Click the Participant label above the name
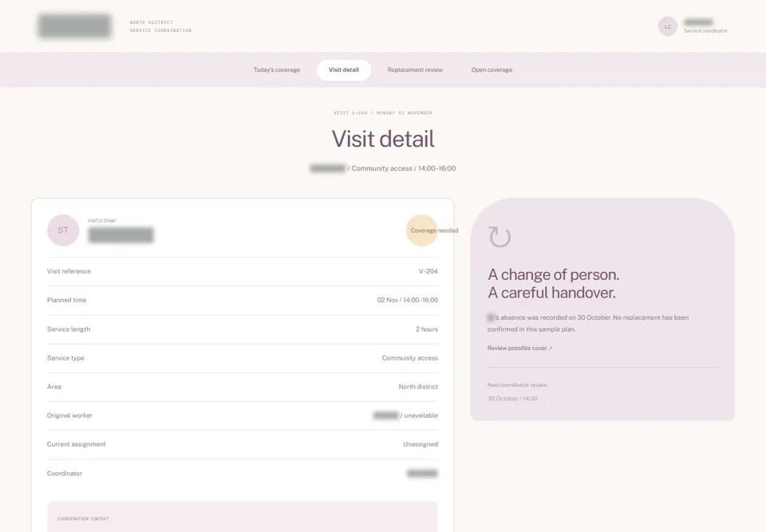The height and width of the screenshot is (532, 766). pos(101,221)
